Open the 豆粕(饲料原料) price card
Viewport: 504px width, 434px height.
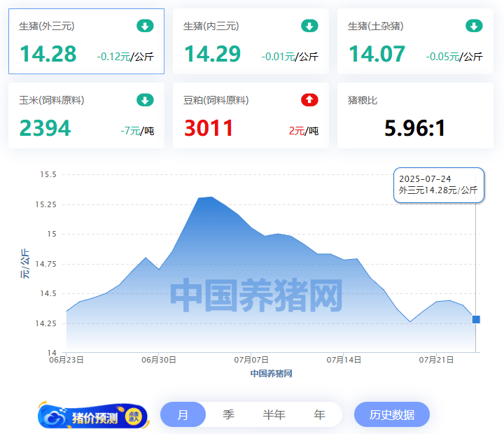tap(251, 115)
